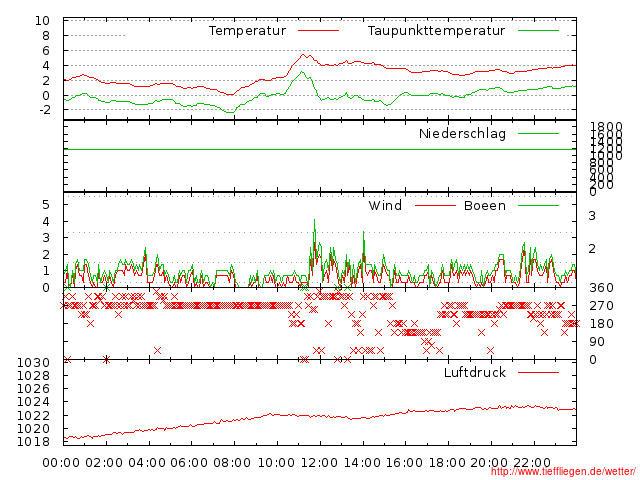Click the 1030 pressure axis value
The height and width of the screenshot is (480, 640).
pos(33,362)
